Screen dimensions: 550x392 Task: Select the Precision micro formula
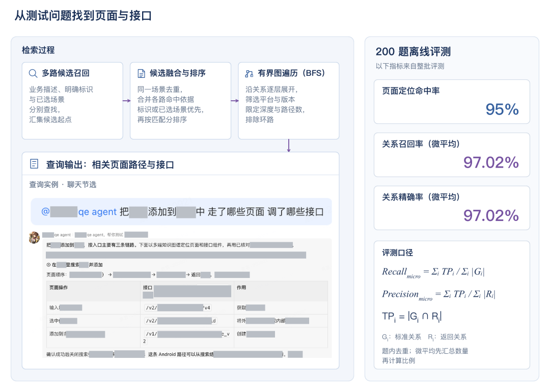[439, 295]
